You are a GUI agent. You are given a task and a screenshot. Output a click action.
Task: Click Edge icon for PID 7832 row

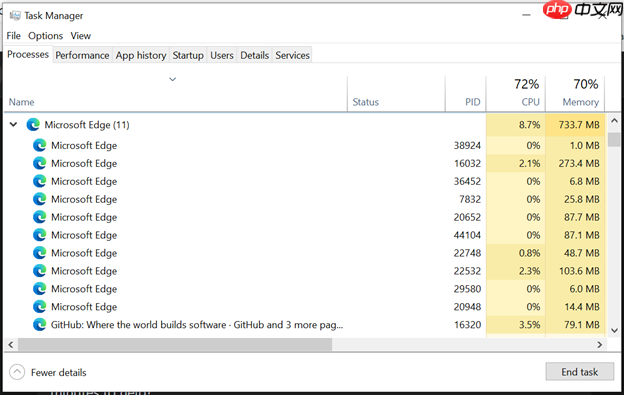click(39, 199)
